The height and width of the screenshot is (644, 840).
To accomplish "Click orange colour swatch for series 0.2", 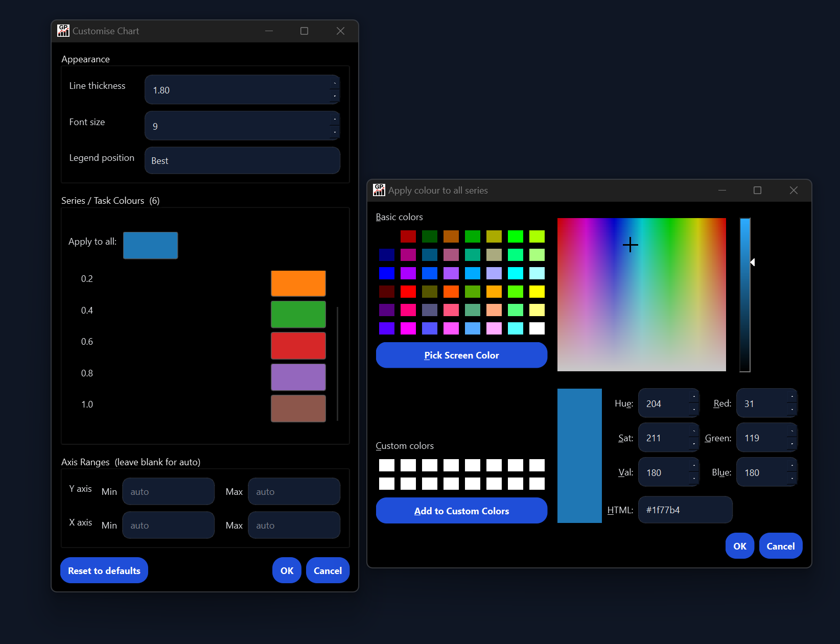I will 298,283.
